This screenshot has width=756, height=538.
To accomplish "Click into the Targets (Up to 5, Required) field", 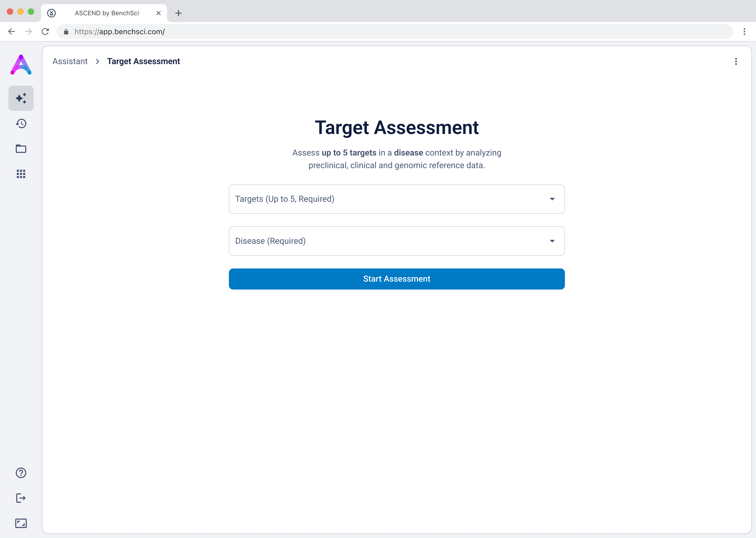I will click(x=397, y=199).
